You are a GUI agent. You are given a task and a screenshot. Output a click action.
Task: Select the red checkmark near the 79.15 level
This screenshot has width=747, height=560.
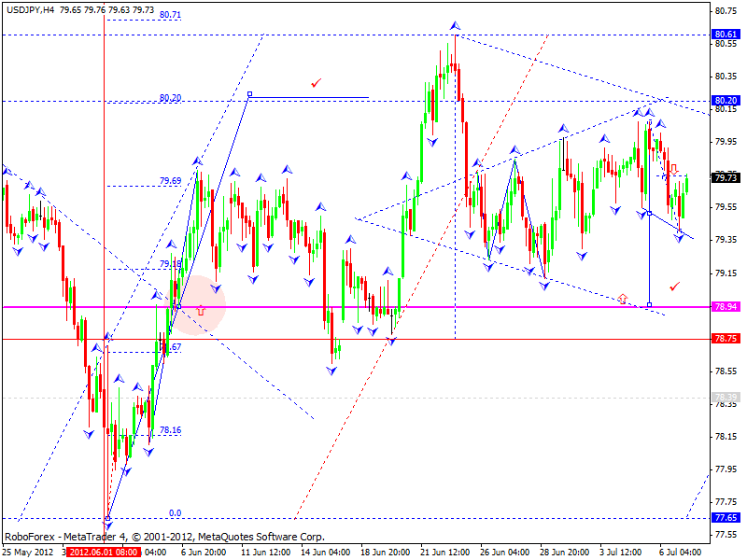[674, 287]
